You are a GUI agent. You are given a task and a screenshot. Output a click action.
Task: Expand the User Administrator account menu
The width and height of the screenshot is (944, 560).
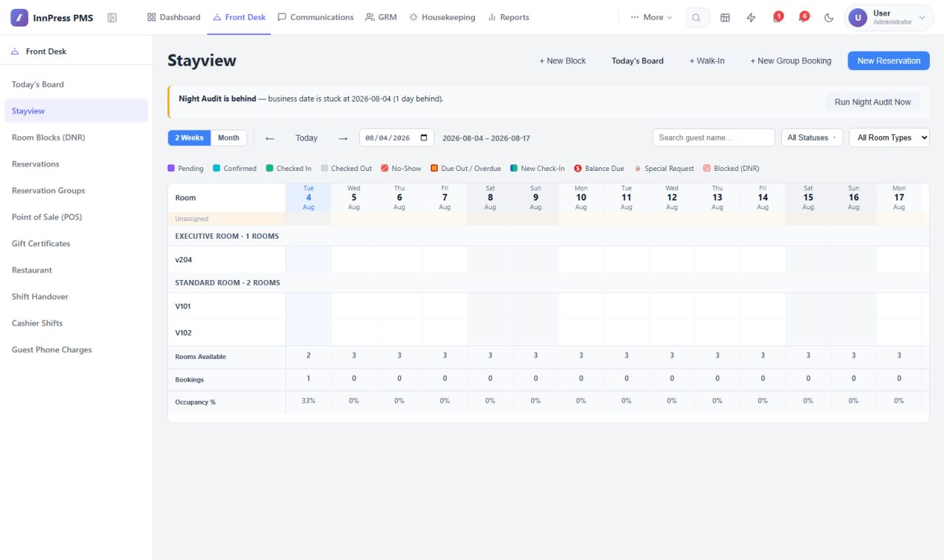tap(889, 18)
